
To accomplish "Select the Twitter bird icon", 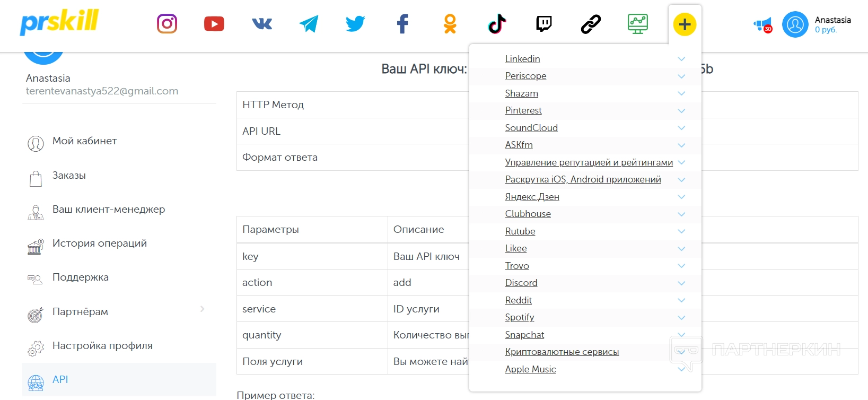I will click(355, 24).
